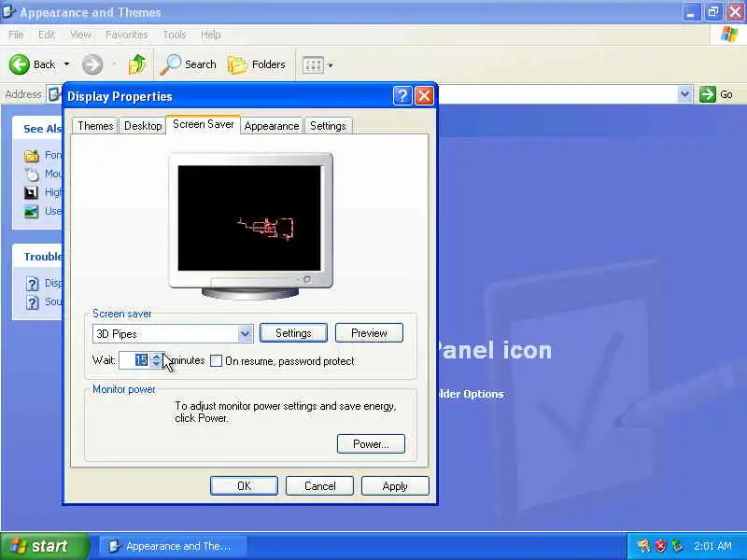Go up one folder level icon
This screenshot has width=747, height=560.
(136, 64)
